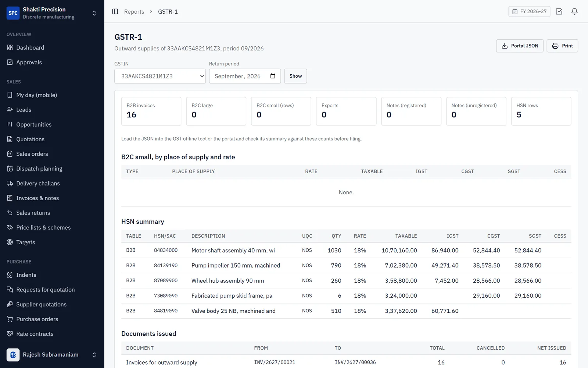Open the calendar picker in Return period
The height and width of the screenshot is (368, 588).
tap(273, 76)
